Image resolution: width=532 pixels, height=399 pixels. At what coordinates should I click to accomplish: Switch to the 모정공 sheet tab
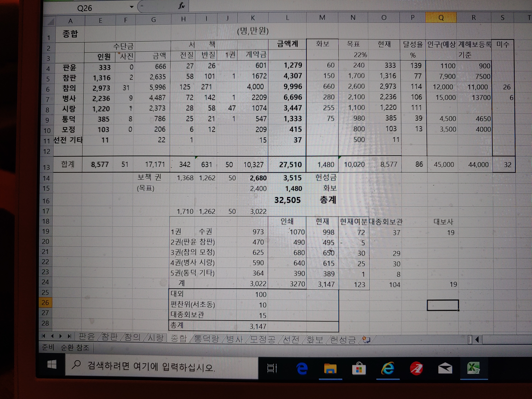click(x=263, y=339)
